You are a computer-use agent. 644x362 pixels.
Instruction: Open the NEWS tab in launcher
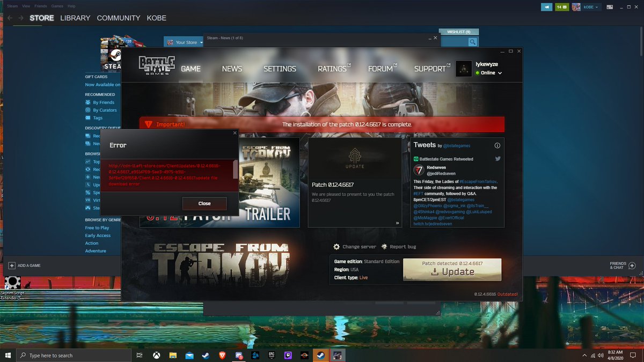tap(232, 69)
